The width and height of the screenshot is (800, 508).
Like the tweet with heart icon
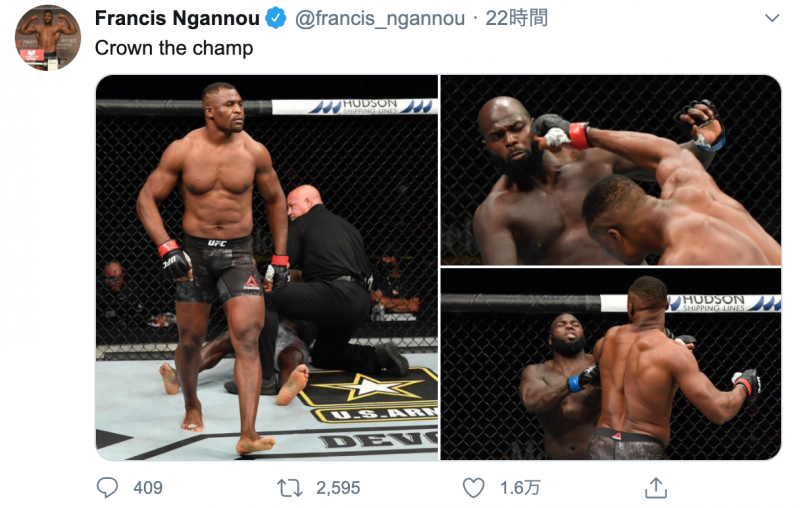(473, 488)
